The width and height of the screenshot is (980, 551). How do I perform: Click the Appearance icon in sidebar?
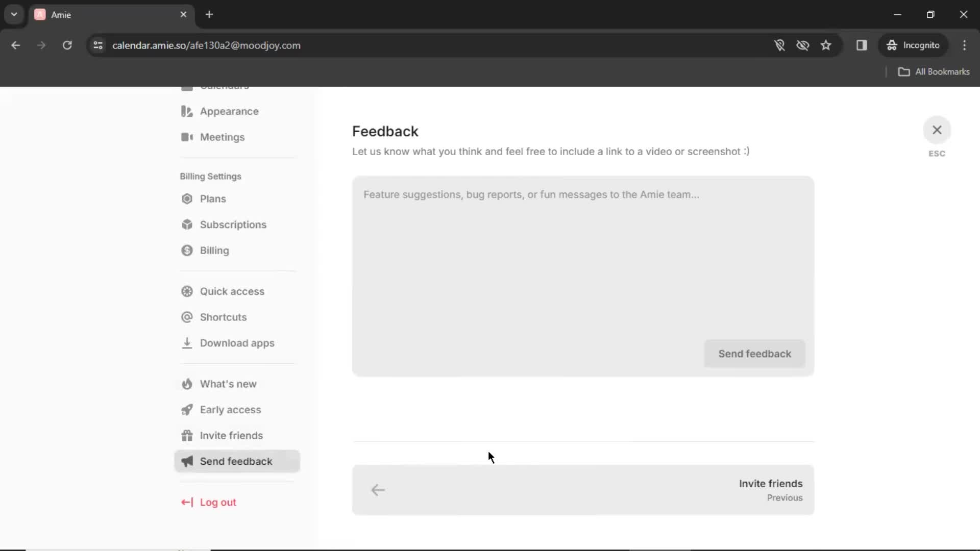click(186, 111)
